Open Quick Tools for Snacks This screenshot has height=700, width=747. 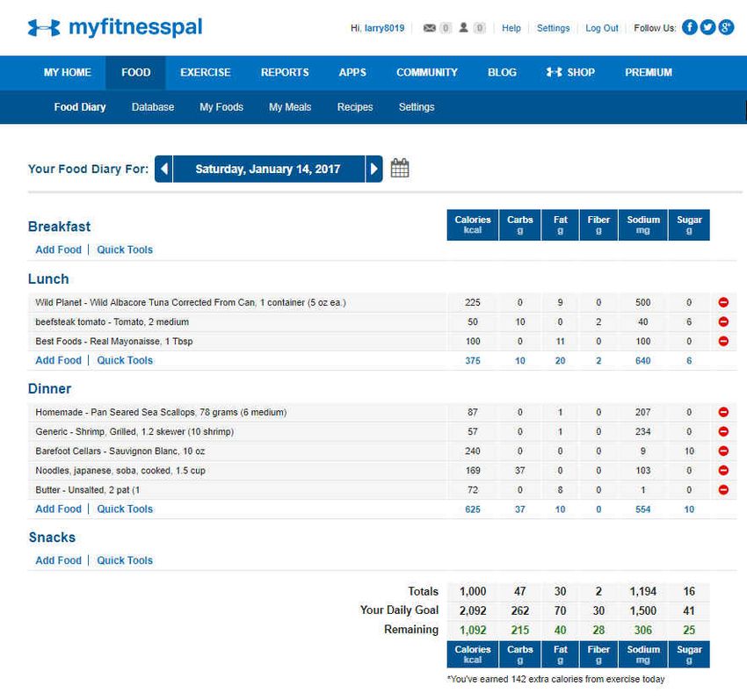click(x=125, y=560)
